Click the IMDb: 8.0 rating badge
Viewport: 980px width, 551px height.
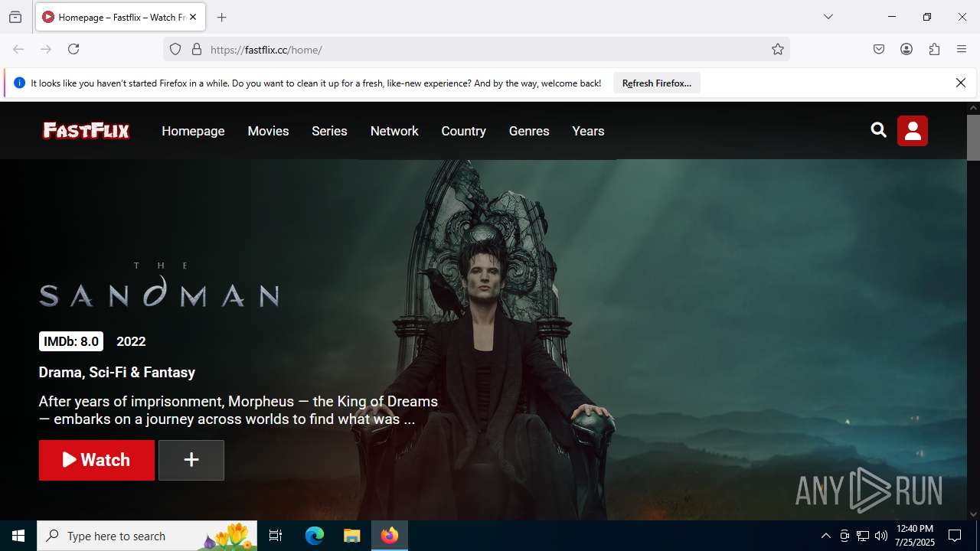tap(71, 341)
